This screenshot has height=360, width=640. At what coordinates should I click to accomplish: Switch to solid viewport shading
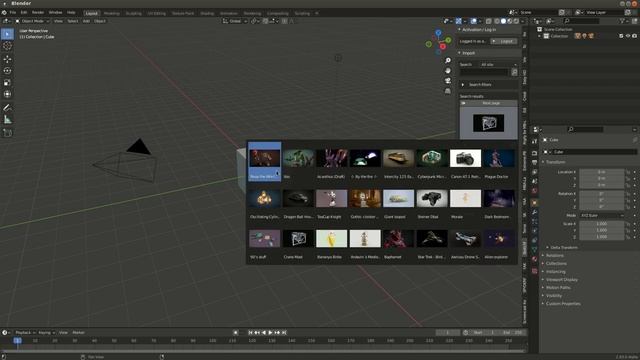click(x=503, y=21)
